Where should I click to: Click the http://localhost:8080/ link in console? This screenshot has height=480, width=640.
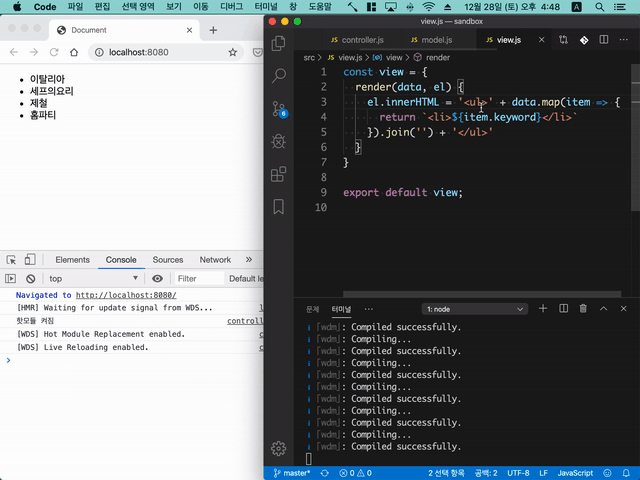[x=126, y=295]
